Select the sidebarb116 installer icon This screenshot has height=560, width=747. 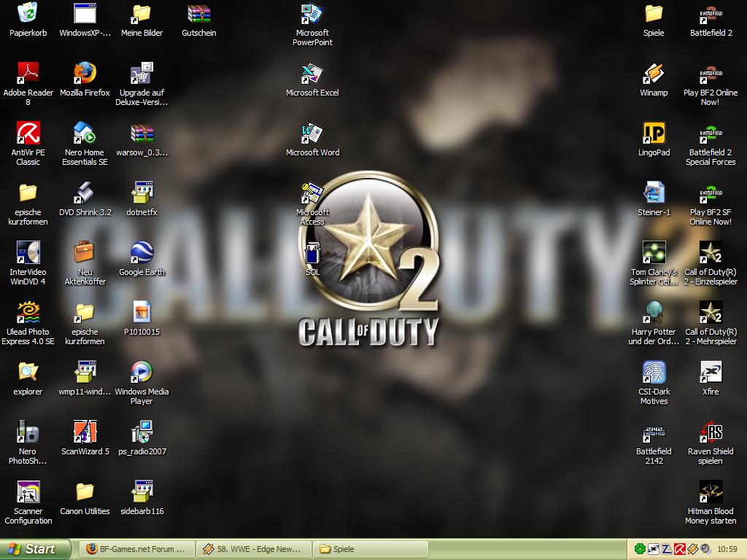coord(142,491)
